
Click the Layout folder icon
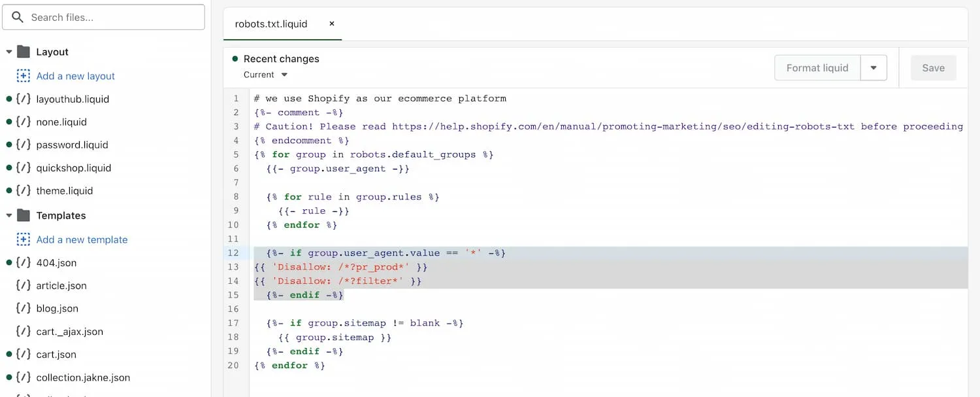click(24, 52)
